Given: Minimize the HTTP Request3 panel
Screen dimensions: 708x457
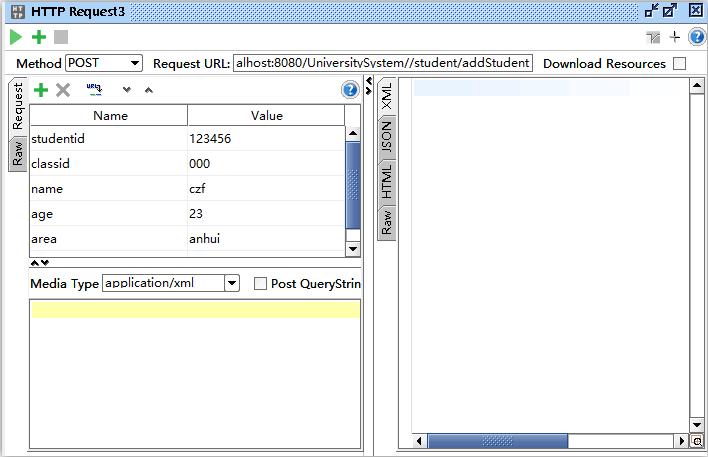Looking at the screenshot, I should (x=652, y=10).
